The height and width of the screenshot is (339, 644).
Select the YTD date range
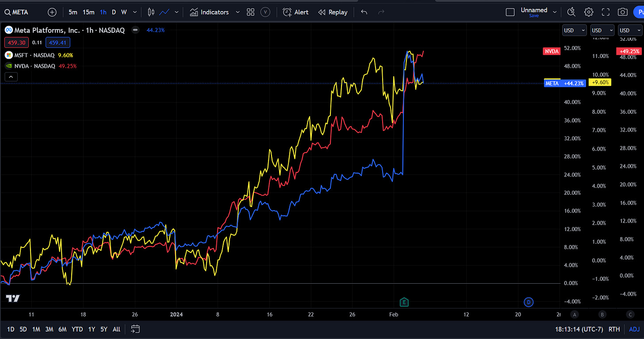pyautogui.click(x=77, y=329)
